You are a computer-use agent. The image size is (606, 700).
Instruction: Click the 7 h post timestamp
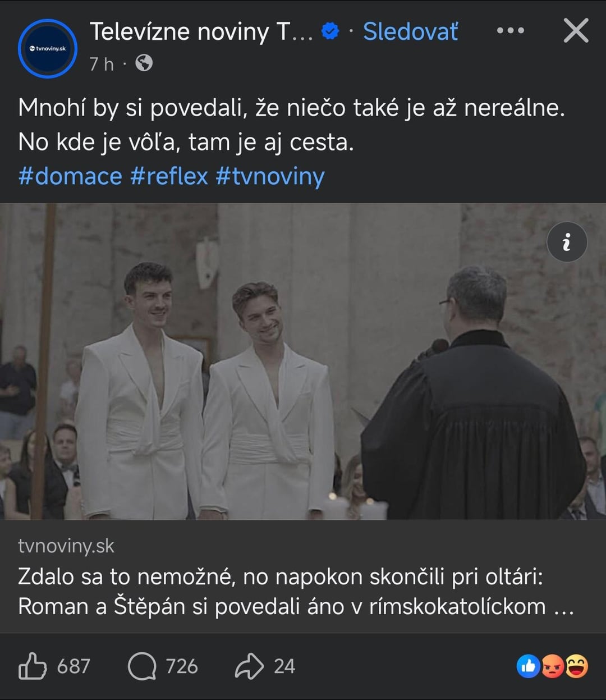click(x=101, y=64)
